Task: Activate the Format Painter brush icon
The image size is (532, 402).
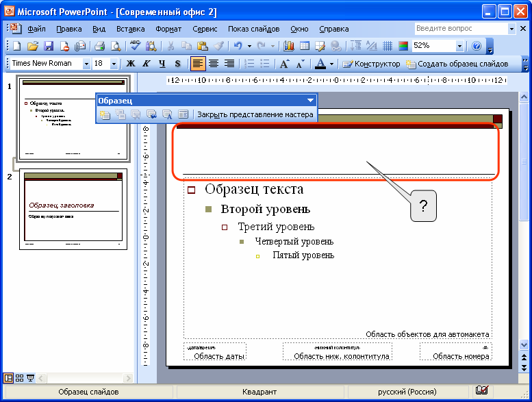Action: pos(219,46)
